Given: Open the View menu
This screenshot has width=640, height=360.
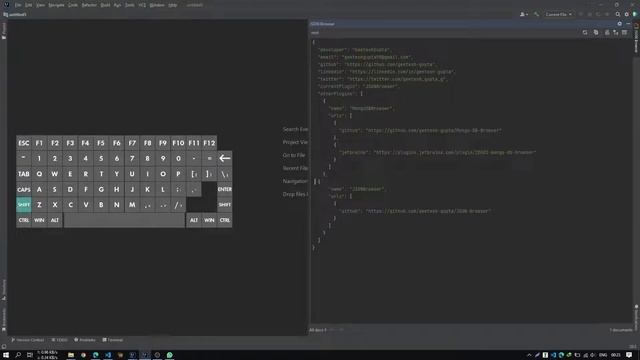Looking at the screenshot, I should (x=40, y=5).
